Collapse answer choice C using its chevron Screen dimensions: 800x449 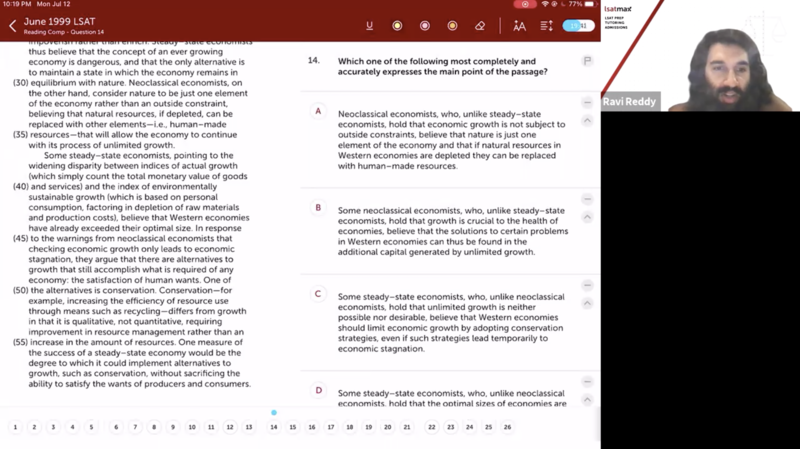click(588, 303)
